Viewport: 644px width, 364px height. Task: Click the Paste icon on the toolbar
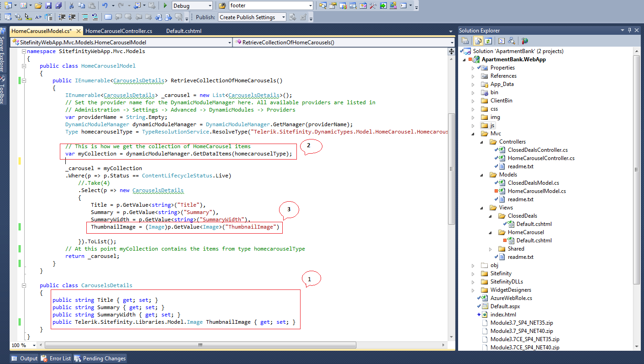(x=91, y=5)
